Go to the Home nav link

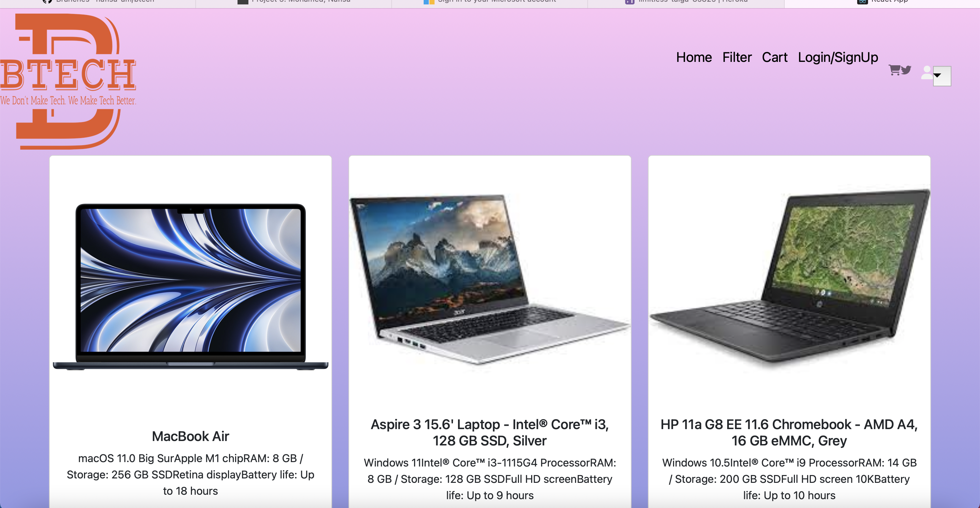click(694, 57)
